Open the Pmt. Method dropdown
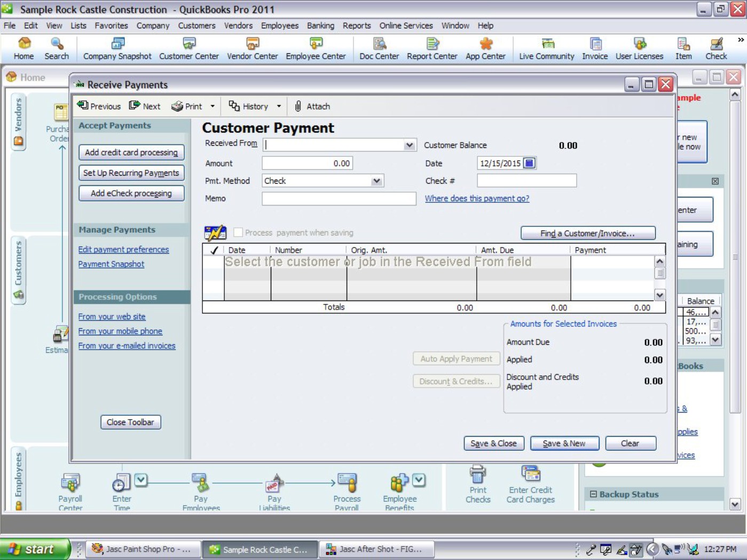Image resolution: width=747 pixels, height=560 pixels. click(376, 181)
